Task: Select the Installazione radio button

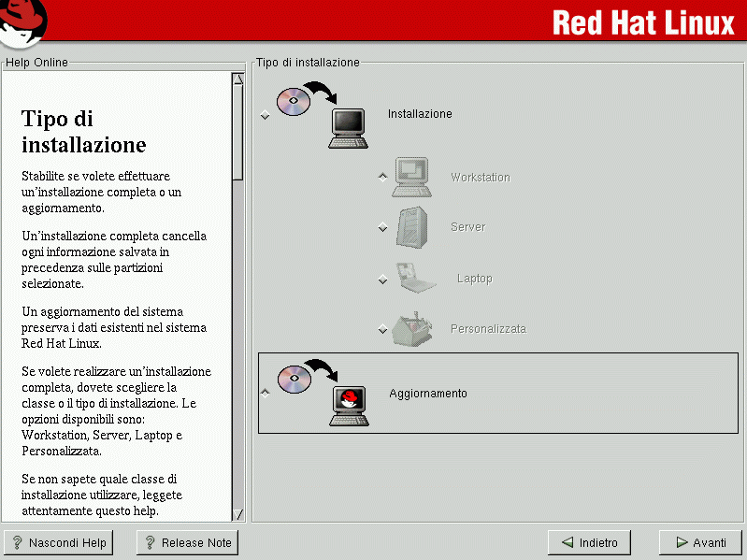Action: pyautogui.click(x=266, y=115)
